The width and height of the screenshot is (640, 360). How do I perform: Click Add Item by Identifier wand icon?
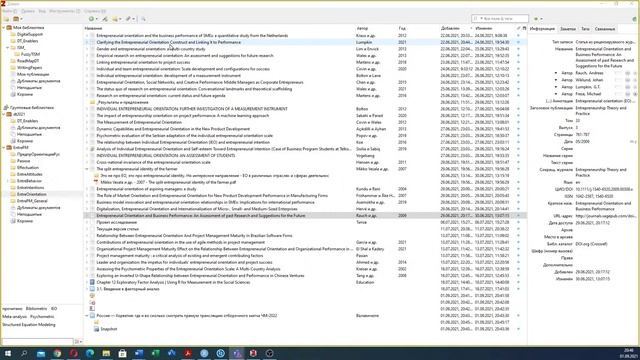coord(105,19)
